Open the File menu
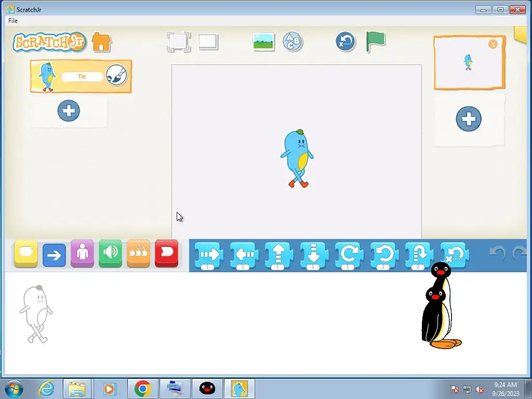The width and height of the screenshot is (532, 399). click(x=13, y=21)
